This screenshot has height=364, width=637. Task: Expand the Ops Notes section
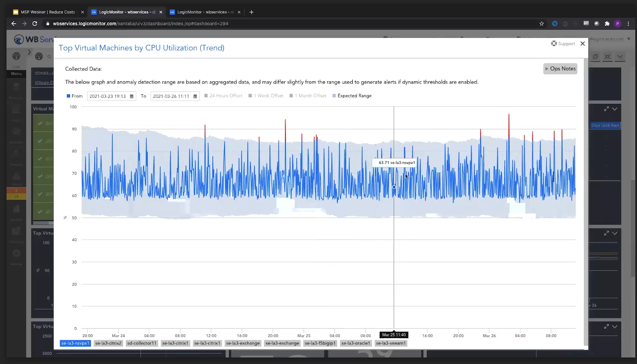coord(560,69)
